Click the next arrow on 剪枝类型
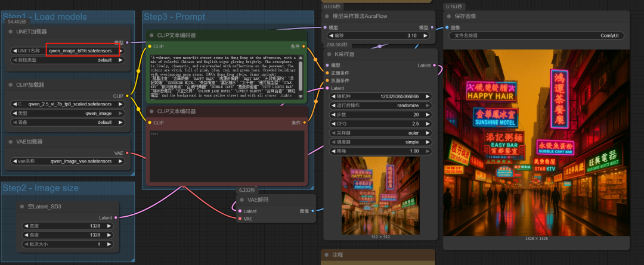This screenshot has height=265, width=644. pos(120,60)
